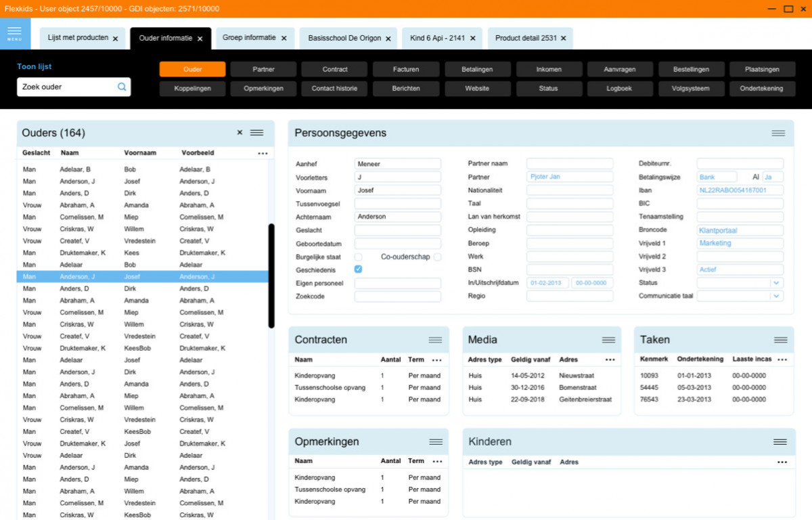The height and width of the screenshot is (520, 812).
Task: Open the Facturen section
Action: [x=406, y=69]
